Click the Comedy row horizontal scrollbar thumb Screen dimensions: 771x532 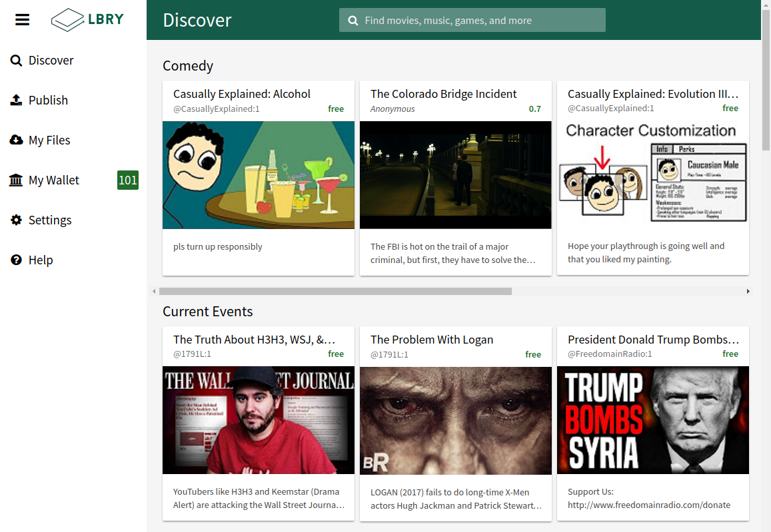(335, 291)
